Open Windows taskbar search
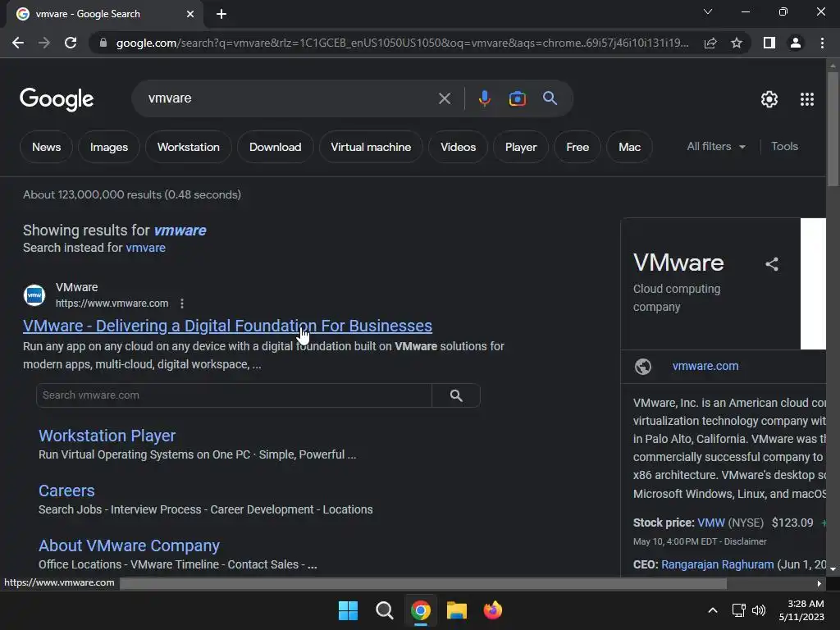 384,610
